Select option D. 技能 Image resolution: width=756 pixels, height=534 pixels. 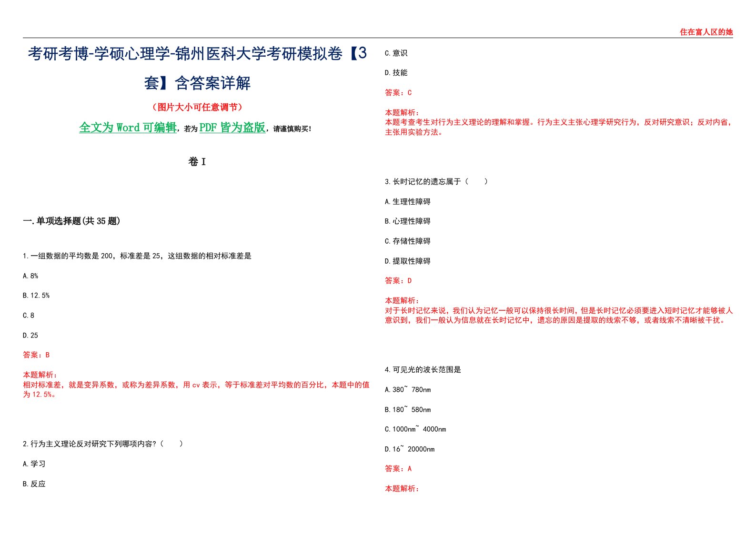[x=396, y=73]
